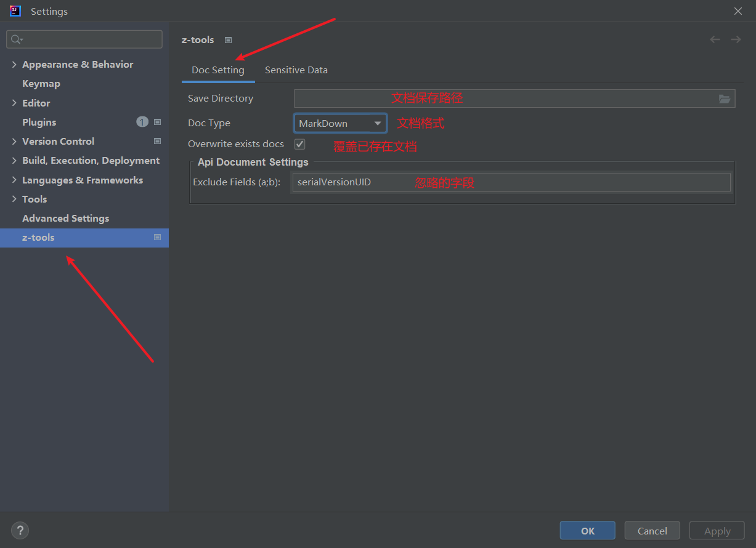
Task: Switch to the Sensitive Data tab
Action: tap(296, 70)
